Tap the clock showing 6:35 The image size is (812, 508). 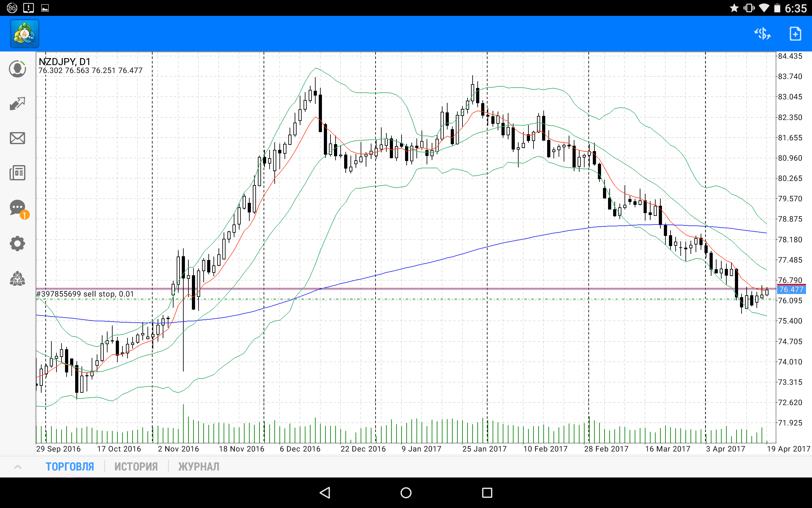pyautogui.click(x=796, y=8)
